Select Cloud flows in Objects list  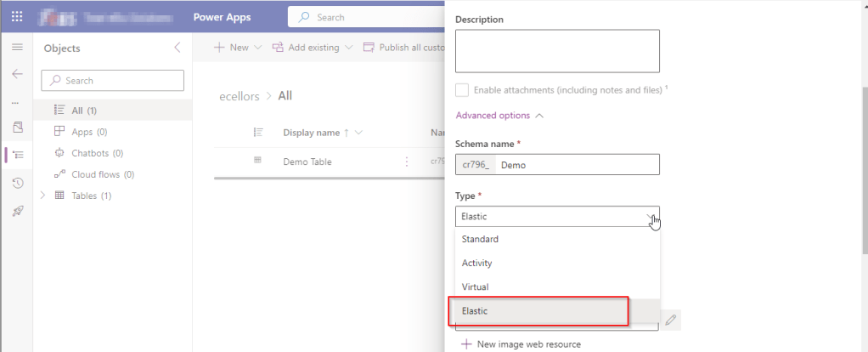click(x=94, y=174)
